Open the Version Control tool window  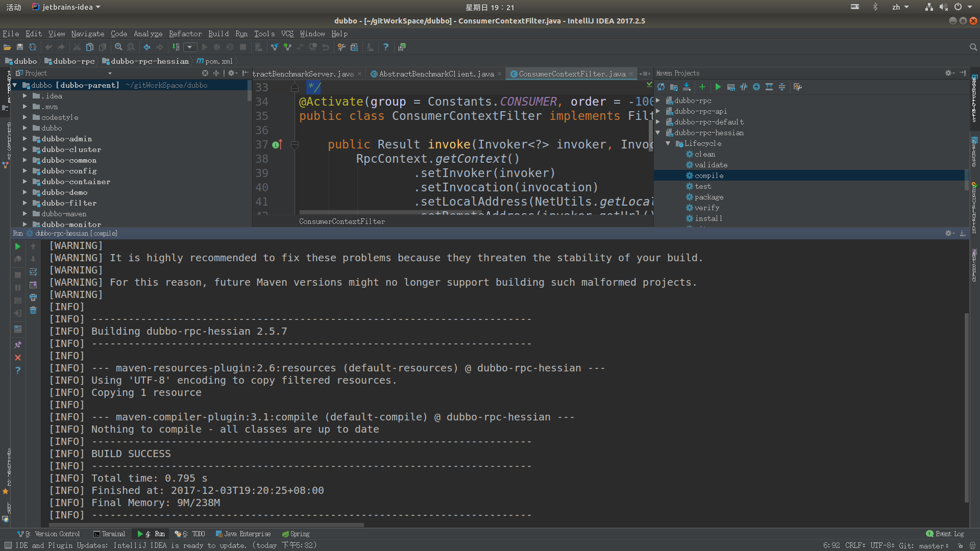pyautogui.click(x=48, y=534)
